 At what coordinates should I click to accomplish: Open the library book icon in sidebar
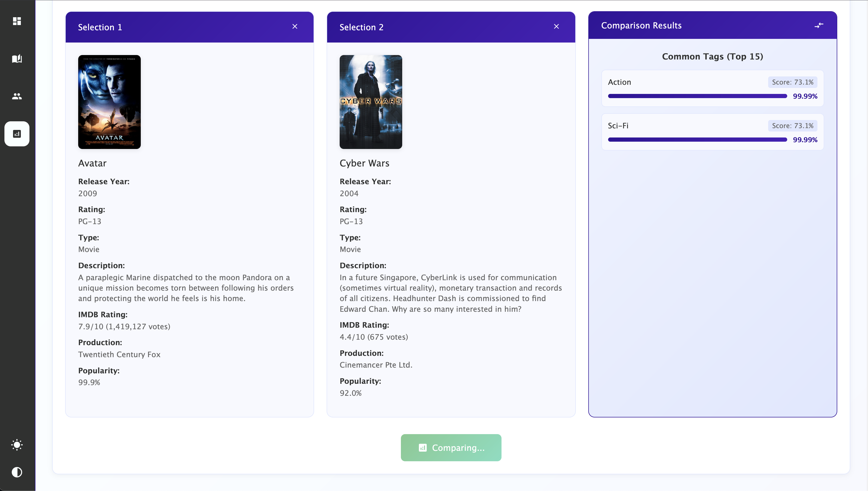click(x=17, y=59)
